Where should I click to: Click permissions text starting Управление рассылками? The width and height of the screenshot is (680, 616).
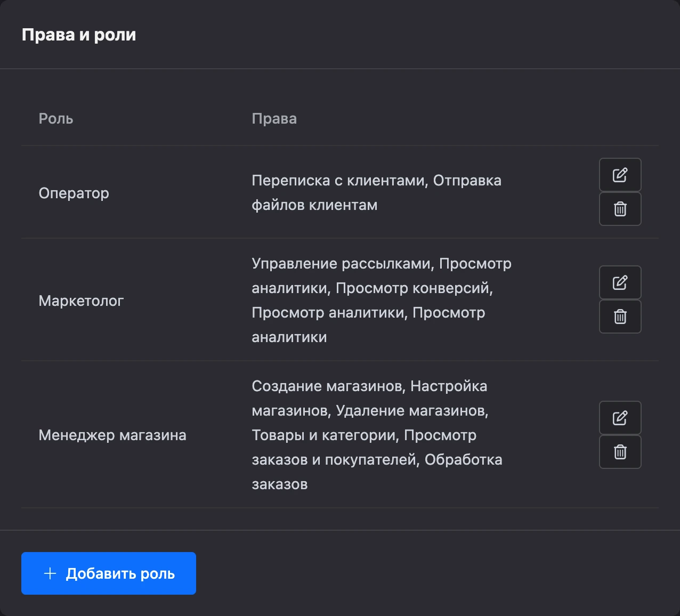382,300
